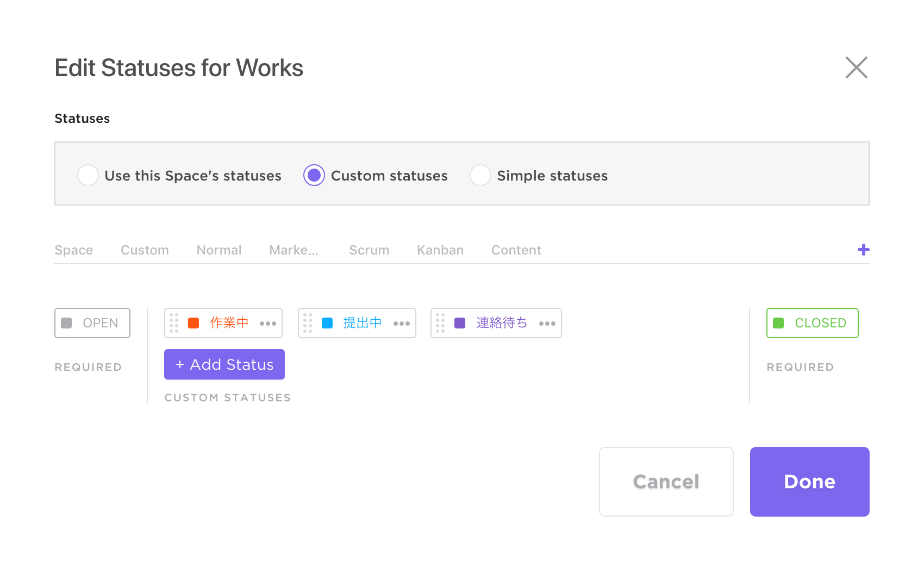The height and width of the screenshot is (571, 924).
Task: Choose the Simple statuses radio option
Action: [480, 175]
